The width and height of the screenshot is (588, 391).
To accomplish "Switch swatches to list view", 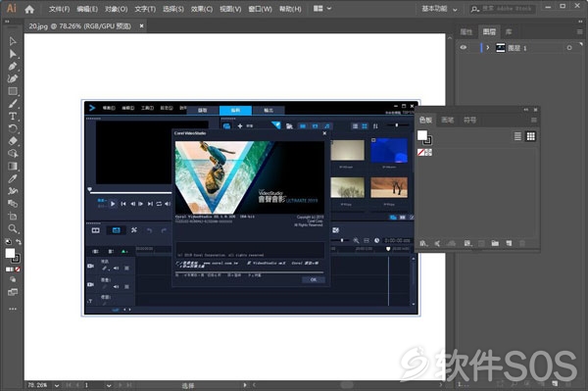I will (x=517, y=136).
